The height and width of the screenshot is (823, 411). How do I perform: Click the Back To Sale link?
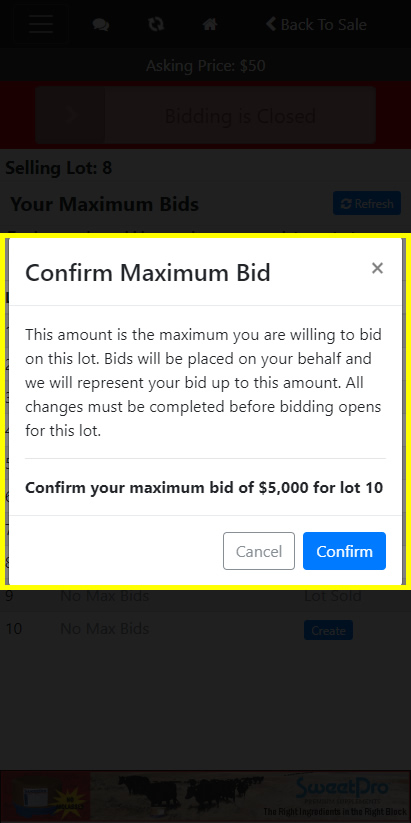tap(317, 24)
